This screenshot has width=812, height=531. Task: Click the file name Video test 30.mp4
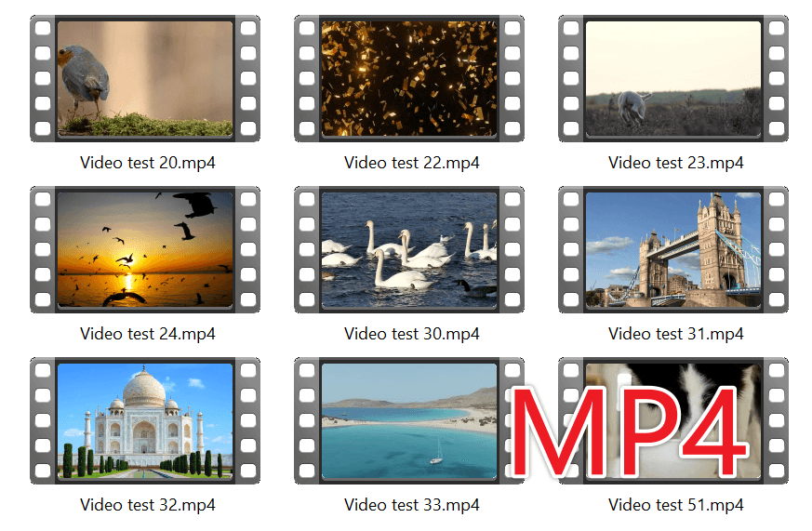412,334
